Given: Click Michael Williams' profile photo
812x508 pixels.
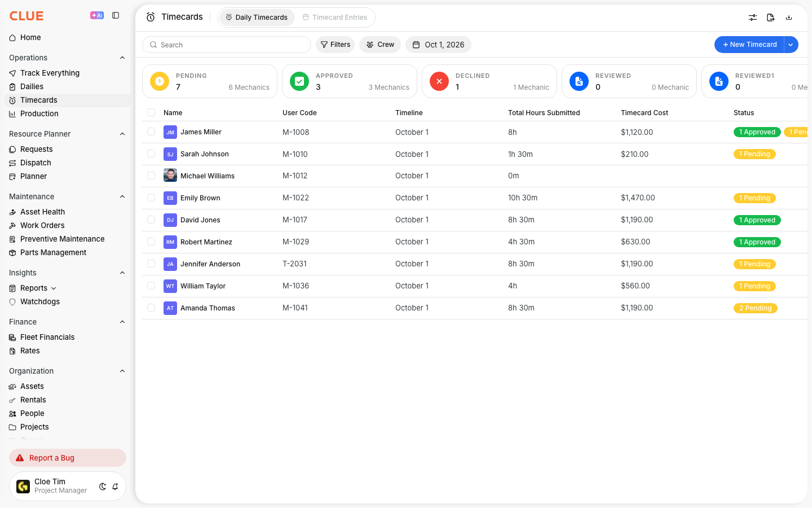Looking at the screenshot, I should pyautogui.click(x=170, y=176).
